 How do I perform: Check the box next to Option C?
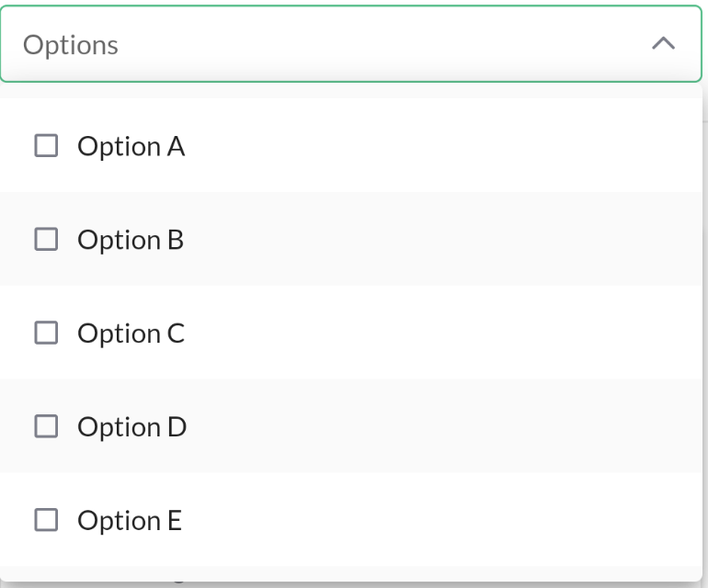[x=46, y=333]
